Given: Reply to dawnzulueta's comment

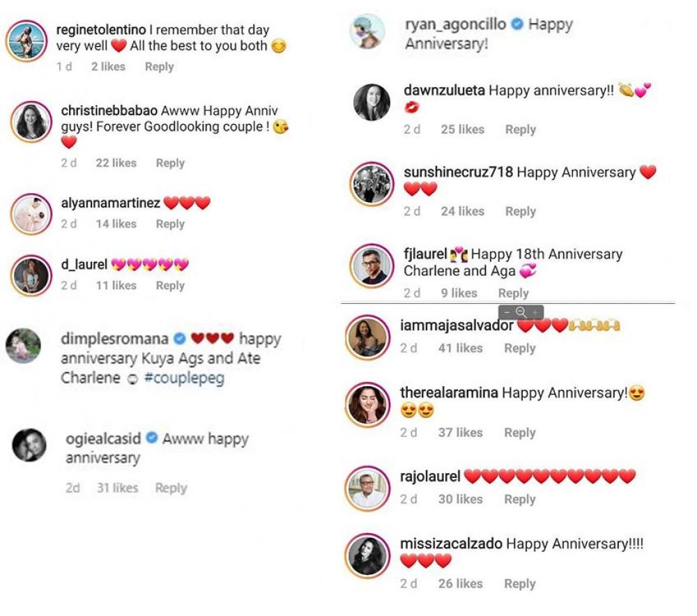Looking at the screenshot, I should 520,130.
